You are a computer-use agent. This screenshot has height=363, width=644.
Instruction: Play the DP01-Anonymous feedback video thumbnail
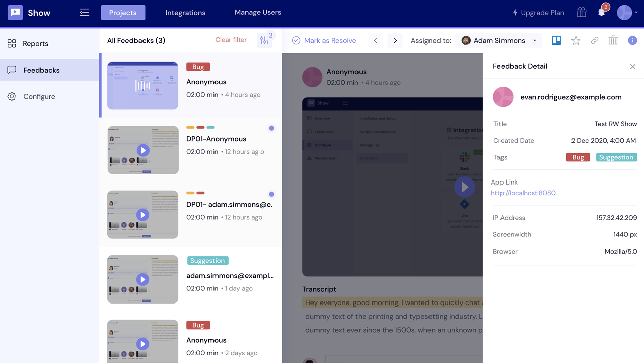point(143,150)
